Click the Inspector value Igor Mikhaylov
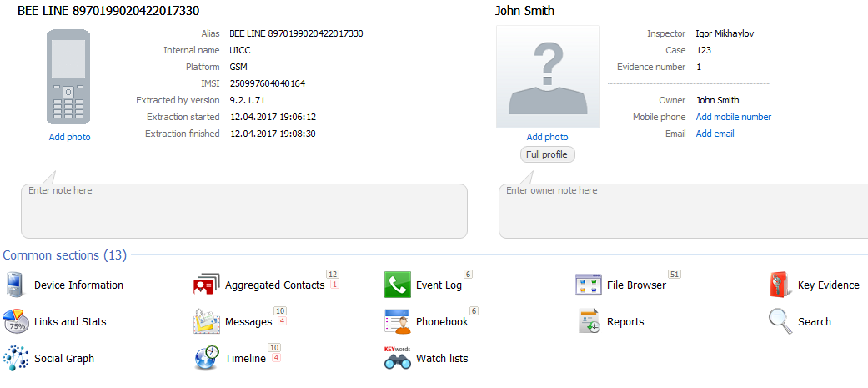 (x=725, y=34)
